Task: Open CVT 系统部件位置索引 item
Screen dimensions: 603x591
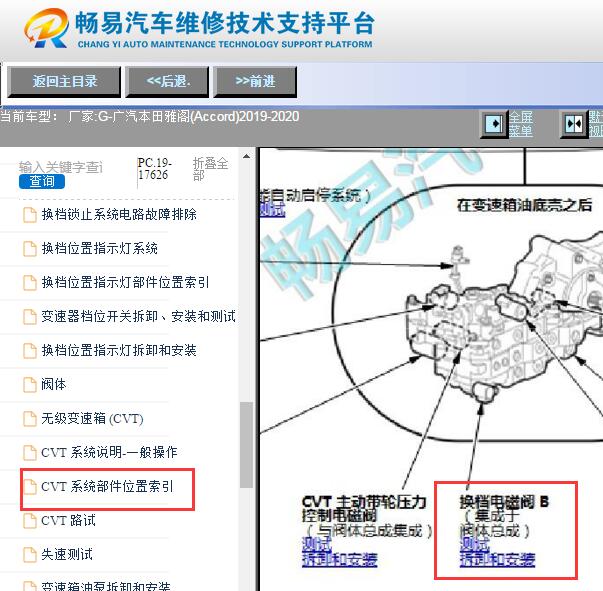Action: coord(107,486)
